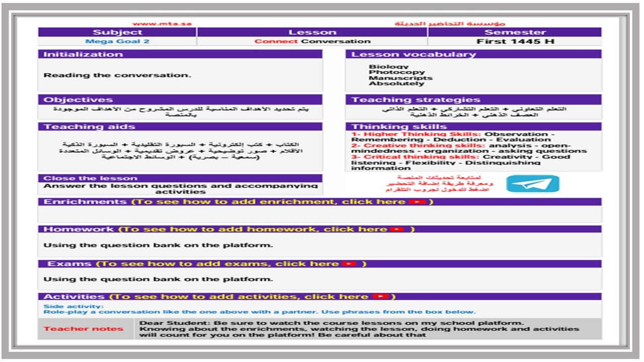The image size is (644, 362).
Task: Click Homework 'Using the question bank' text
Action: pyautogui.click(x=158, y=245)
